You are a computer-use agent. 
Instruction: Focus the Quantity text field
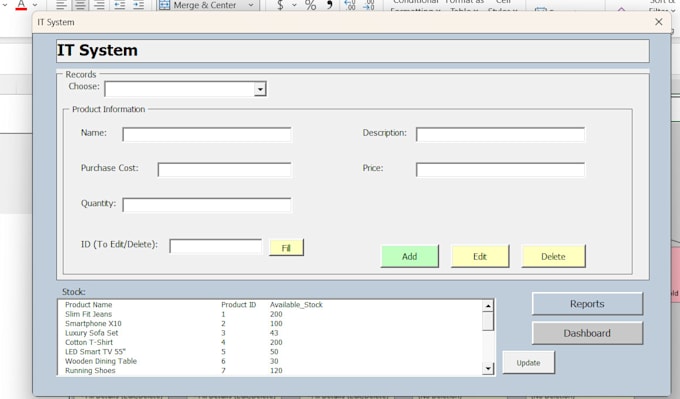click(207, 205)
